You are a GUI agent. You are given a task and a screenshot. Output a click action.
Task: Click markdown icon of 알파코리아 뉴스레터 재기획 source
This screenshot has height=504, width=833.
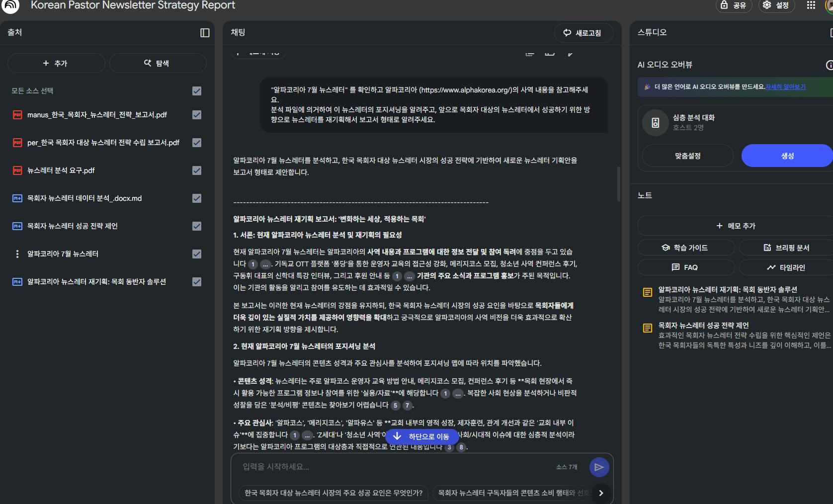tap(17, 282)
